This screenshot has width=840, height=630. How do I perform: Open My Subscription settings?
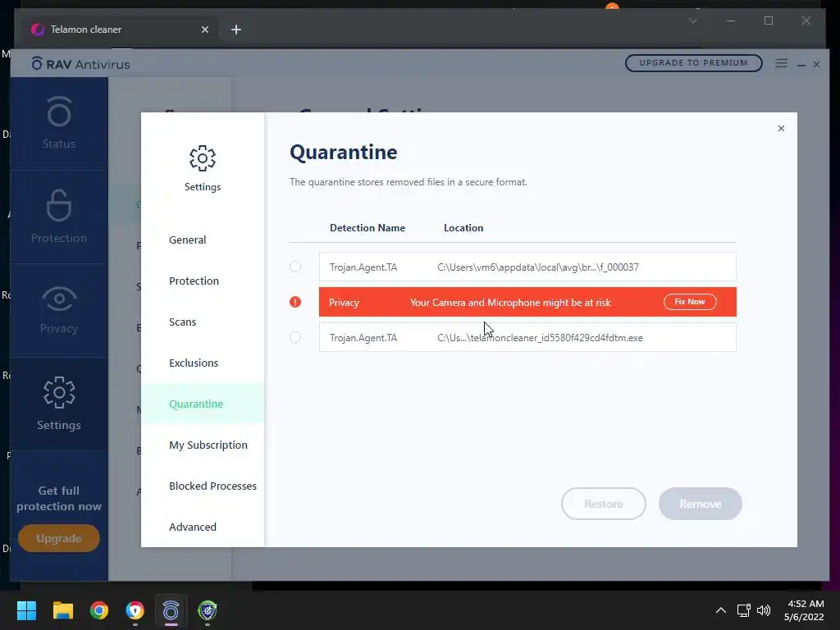click(208, 445)
